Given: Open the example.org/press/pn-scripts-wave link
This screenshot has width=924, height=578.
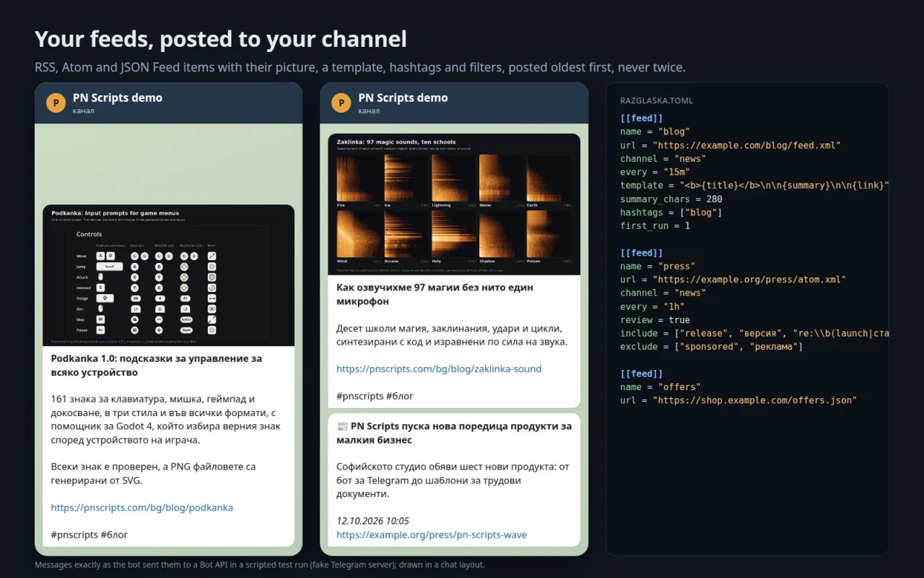Looking at the screenshot, I should tap(432, 535).
